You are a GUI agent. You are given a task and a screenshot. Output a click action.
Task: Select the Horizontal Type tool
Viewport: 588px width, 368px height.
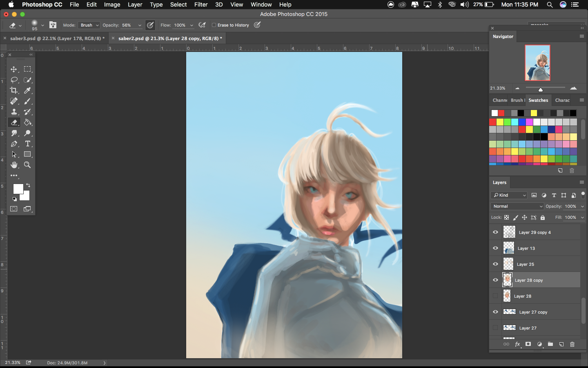click(x=27, y=144)
